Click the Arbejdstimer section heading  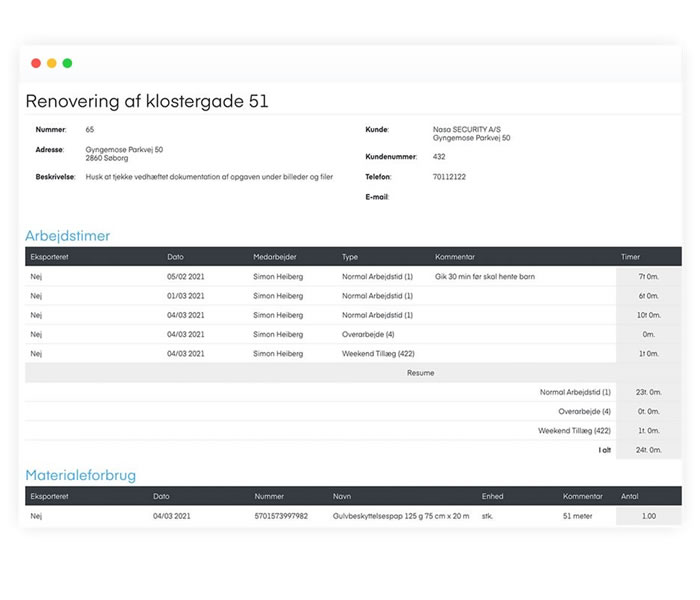pos(67,236)
